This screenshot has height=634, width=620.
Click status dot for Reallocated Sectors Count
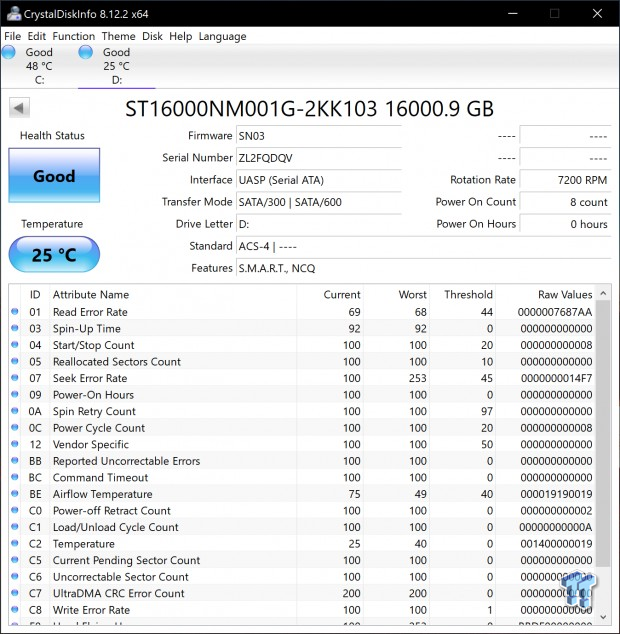pyautogui.click(x=15, y=361)
